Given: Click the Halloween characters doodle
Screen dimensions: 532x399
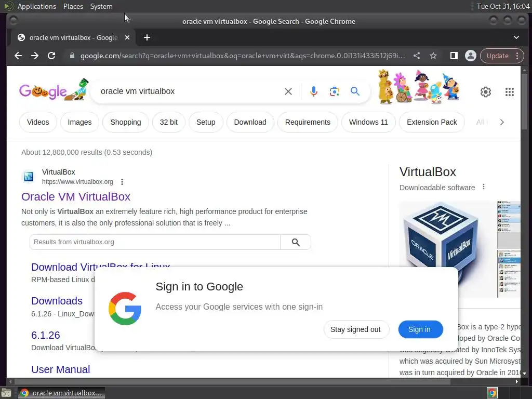Looking at the screenshot, I should pyautogui.click(x=419, y=87).
